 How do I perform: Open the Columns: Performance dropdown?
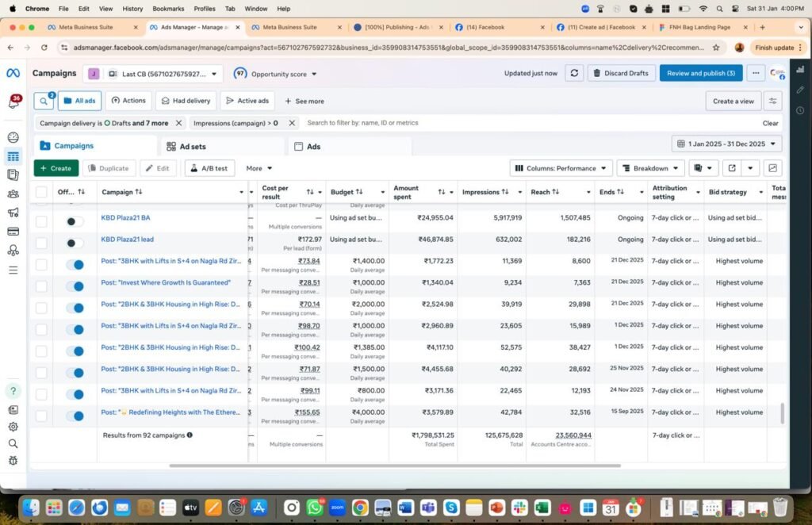tap(561, 168)
